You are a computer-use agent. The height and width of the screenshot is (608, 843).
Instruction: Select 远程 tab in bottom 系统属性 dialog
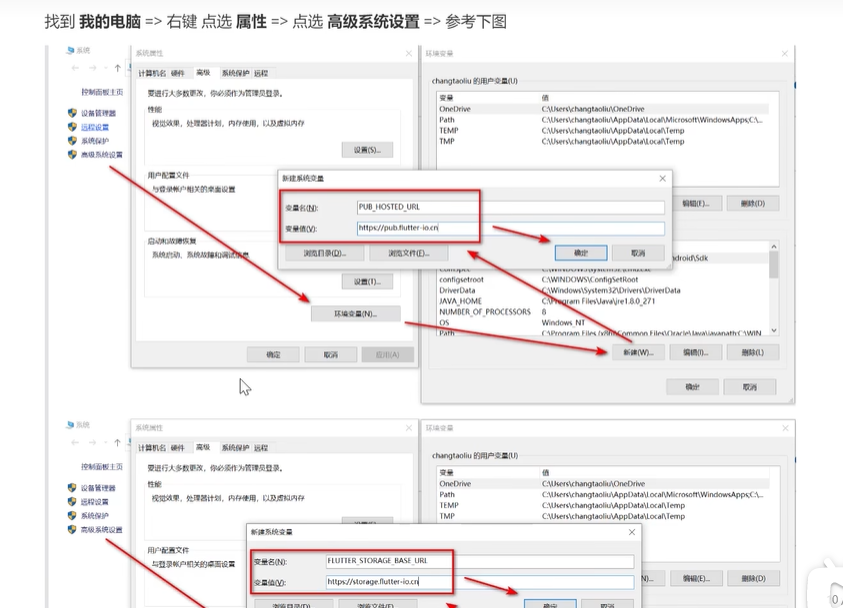(x=261, y=447)
